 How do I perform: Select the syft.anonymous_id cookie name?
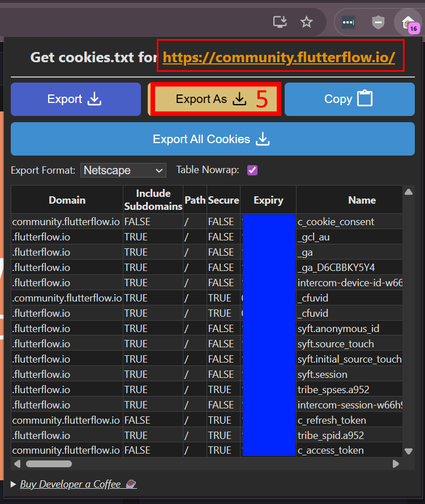click(x=338, y=329)
